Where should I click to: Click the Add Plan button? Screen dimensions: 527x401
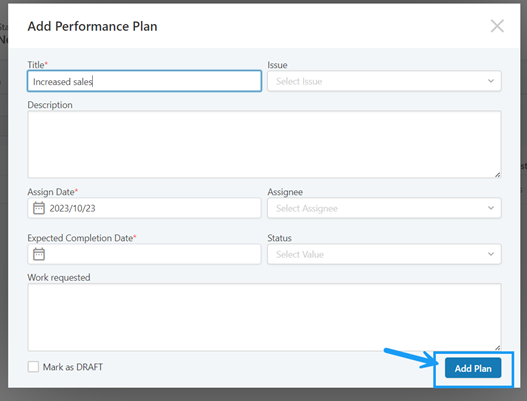tap(473, 368)
